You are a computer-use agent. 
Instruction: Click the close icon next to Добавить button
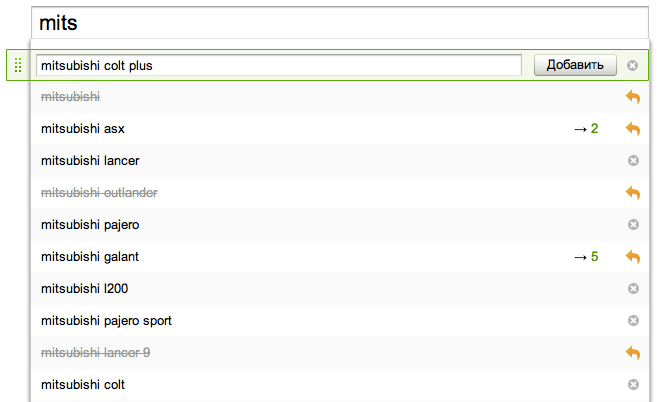coord(632,66)
